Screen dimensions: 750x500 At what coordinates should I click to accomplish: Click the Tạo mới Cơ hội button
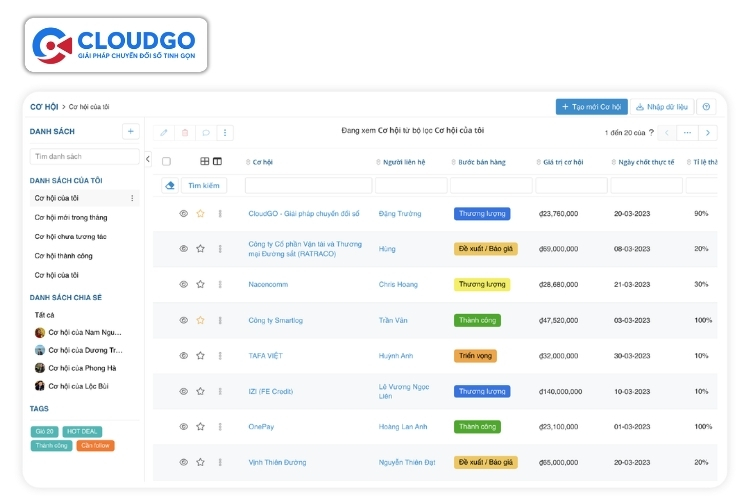(x=592, y=107)
